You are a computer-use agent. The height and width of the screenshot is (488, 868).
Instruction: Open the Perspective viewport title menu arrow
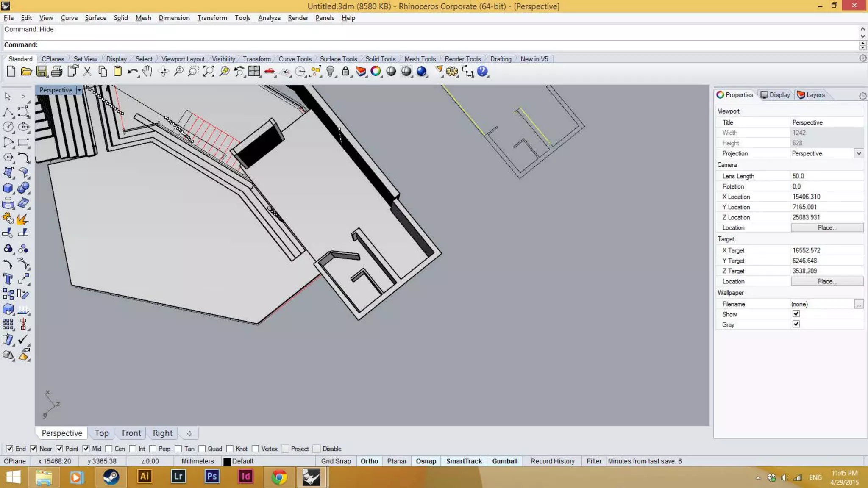point(79,90)
